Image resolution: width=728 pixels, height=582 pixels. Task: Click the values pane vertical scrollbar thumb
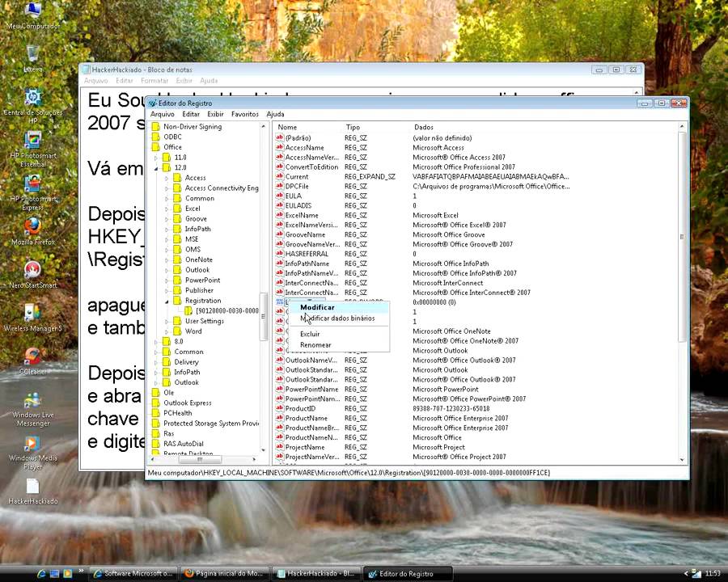[x=682, y=237]
